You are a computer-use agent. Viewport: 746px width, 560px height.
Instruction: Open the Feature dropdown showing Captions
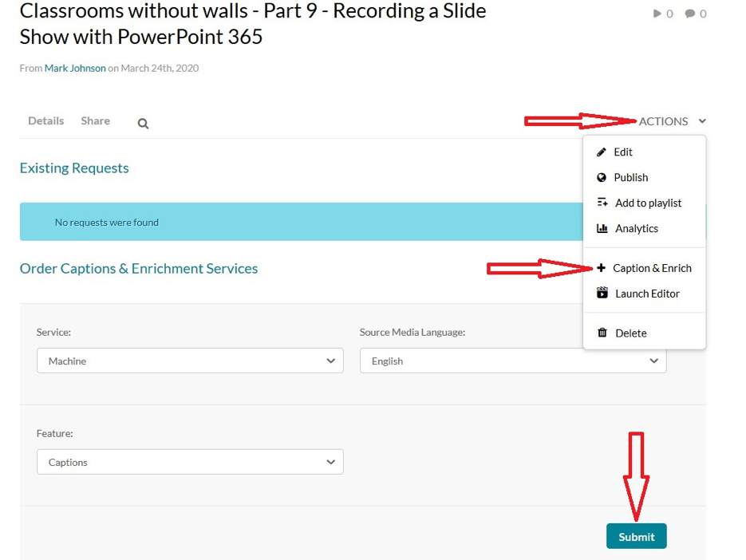click(x=190, y=462)
